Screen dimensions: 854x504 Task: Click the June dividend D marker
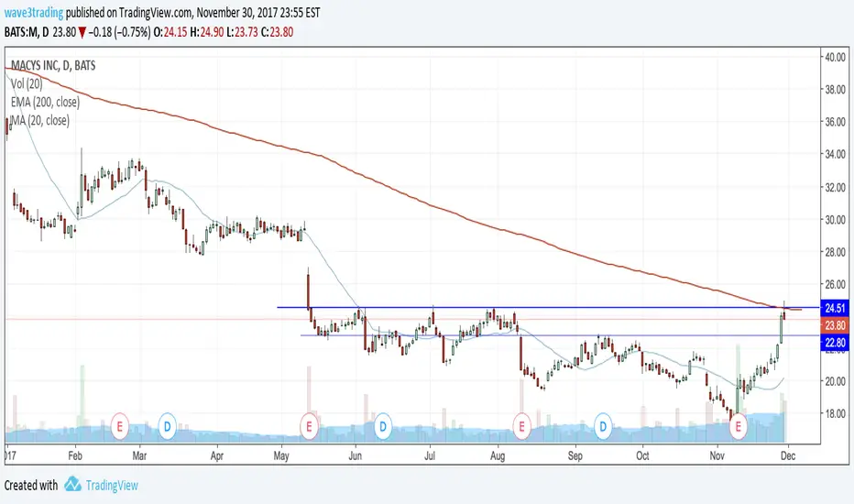pyautogui.click(x=383, y=427)
